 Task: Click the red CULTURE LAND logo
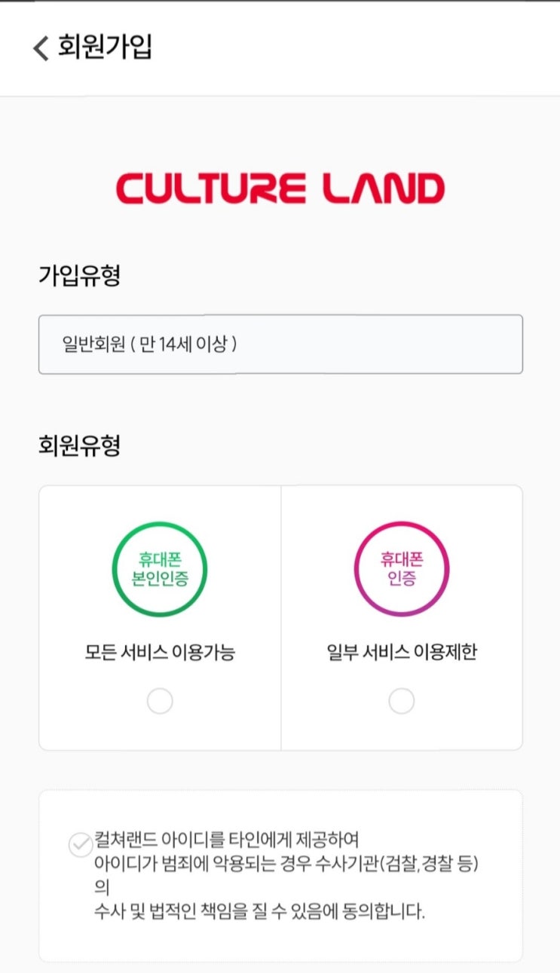[x=280, y=188]
